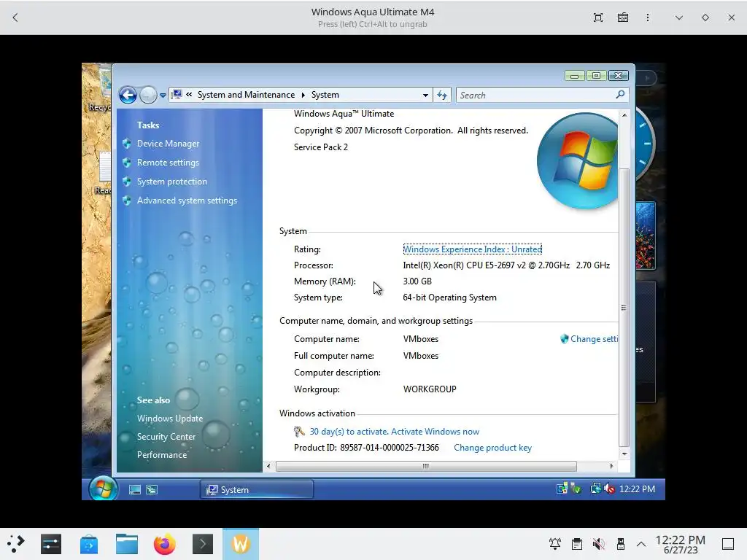747x560 pixels.
Task: Click back chevron in viewer title bar
Action: point(15,17)
